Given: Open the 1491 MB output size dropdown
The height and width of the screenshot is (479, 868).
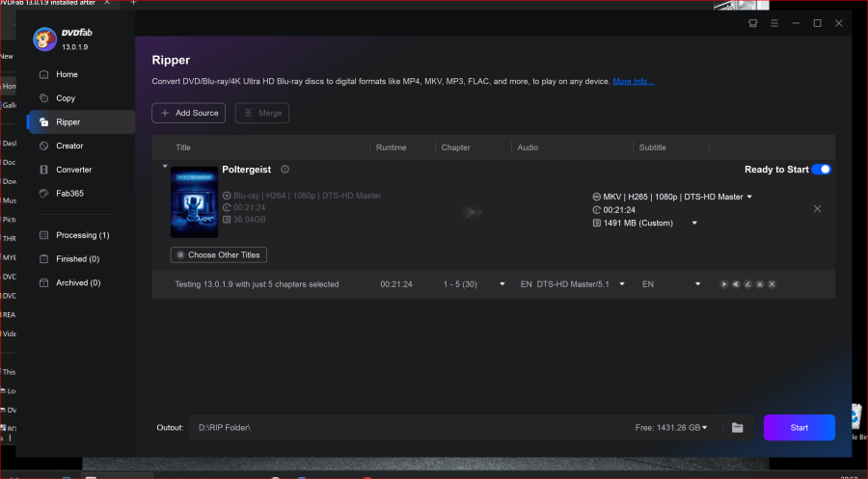Looking at the screenshot, I should [694, 224].
